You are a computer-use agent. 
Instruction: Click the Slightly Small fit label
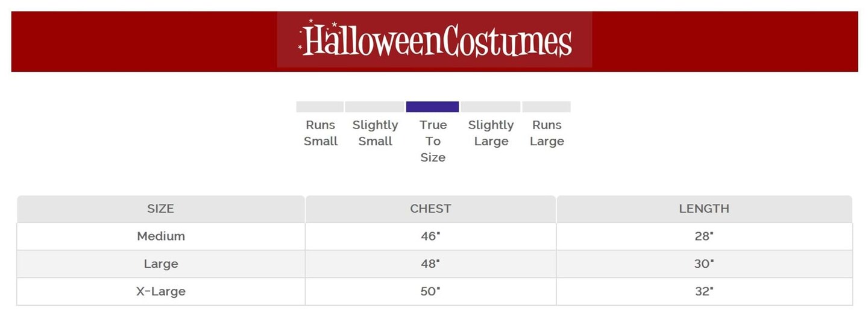point(375,133)
